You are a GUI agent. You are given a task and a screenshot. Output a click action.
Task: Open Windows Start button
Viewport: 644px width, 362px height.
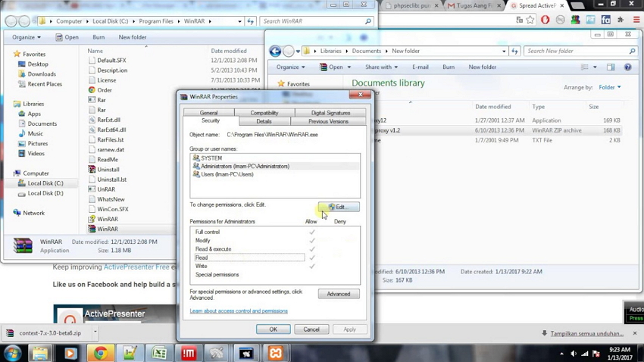12,353
